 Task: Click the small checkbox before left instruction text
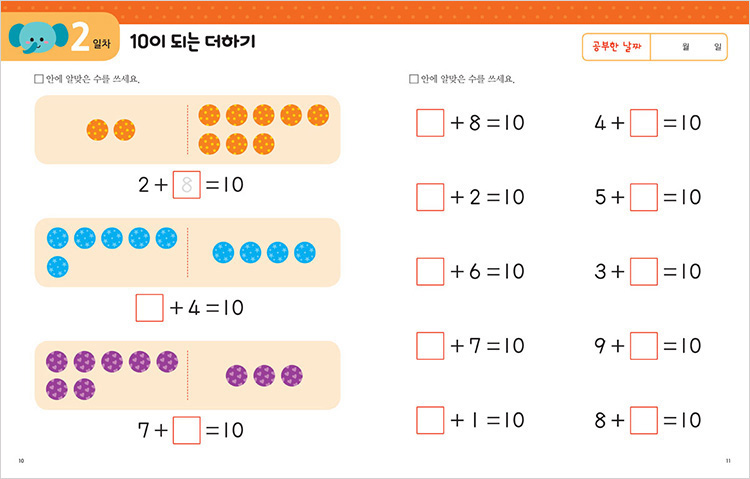39,79
